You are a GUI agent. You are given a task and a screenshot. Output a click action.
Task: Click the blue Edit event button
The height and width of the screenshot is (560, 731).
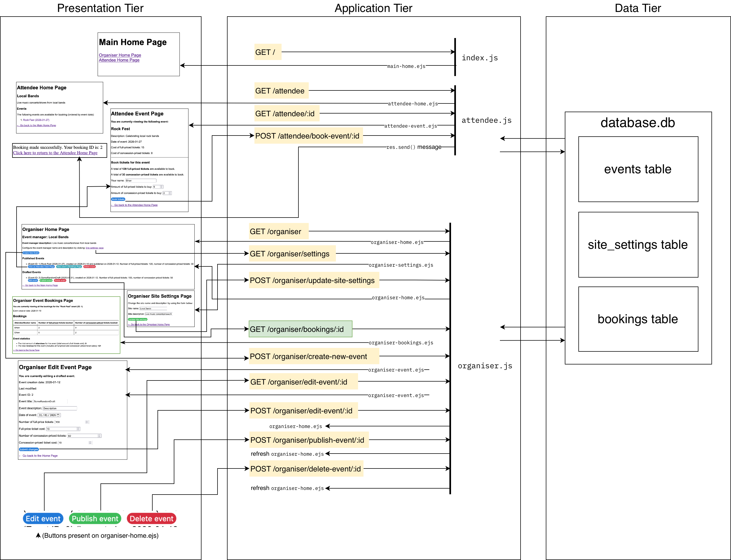(x=43, y=519)
